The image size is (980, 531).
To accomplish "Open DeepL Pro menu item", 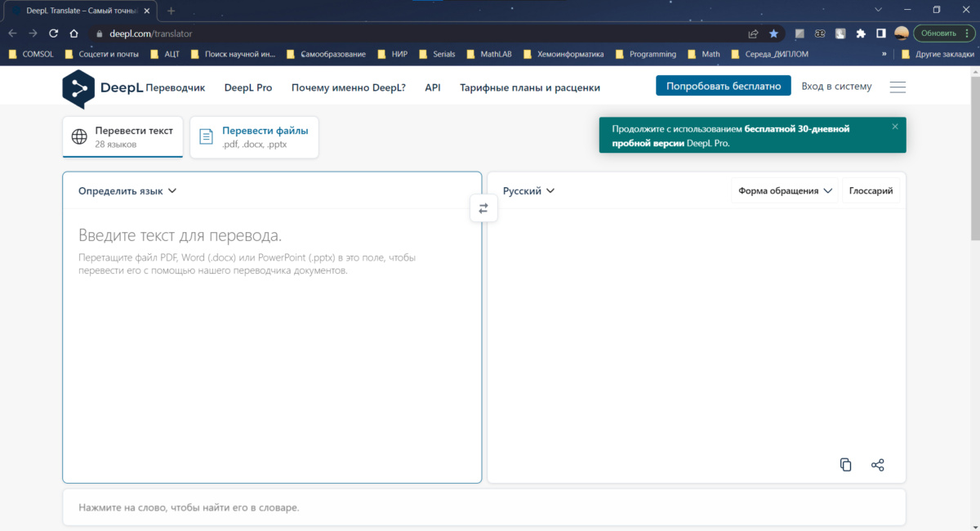I will (248, 87).
